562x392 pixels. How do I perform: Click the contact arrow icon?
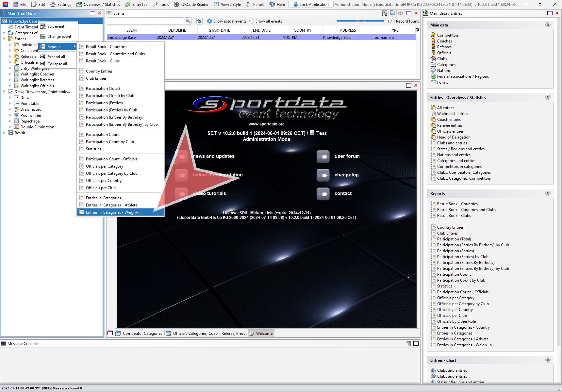323,194
